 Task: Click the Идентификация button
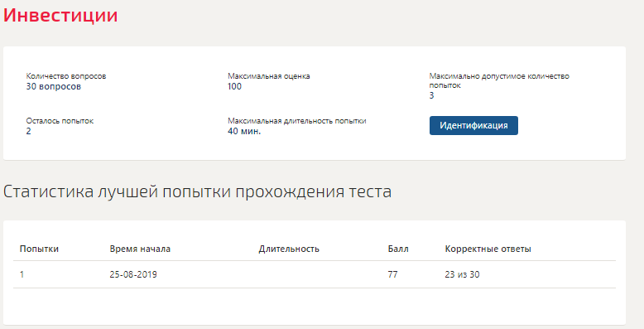473,125
